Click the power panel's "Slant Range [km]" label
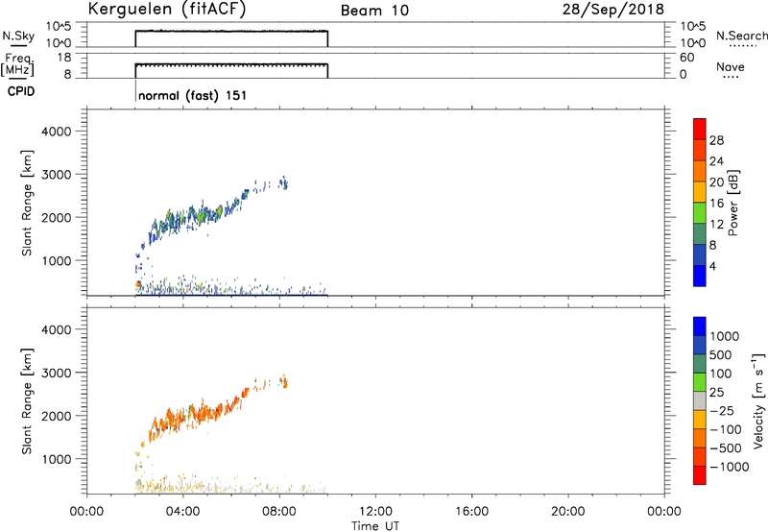 (27, 203)
